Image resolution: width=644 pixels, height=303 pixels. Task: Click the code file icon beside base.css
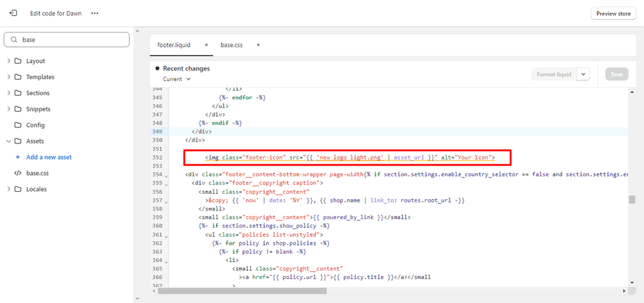click(x=17, y=173)
